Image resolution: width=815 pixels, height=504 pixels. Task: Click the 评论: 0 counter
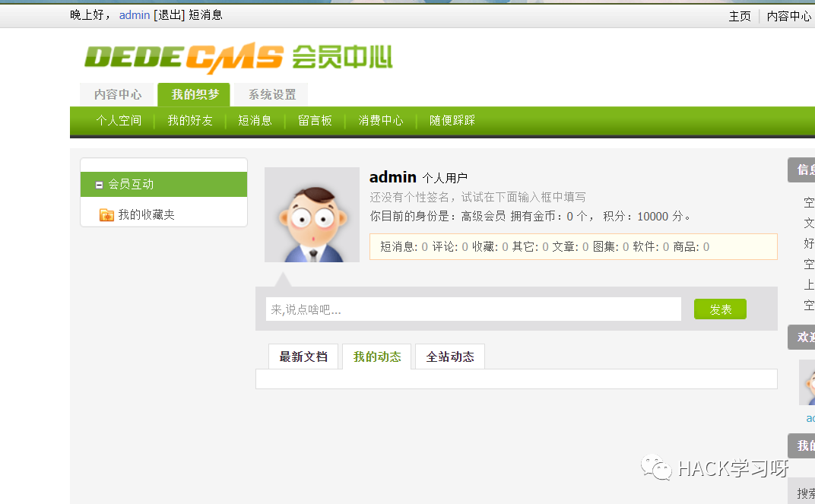coord(450,247)
